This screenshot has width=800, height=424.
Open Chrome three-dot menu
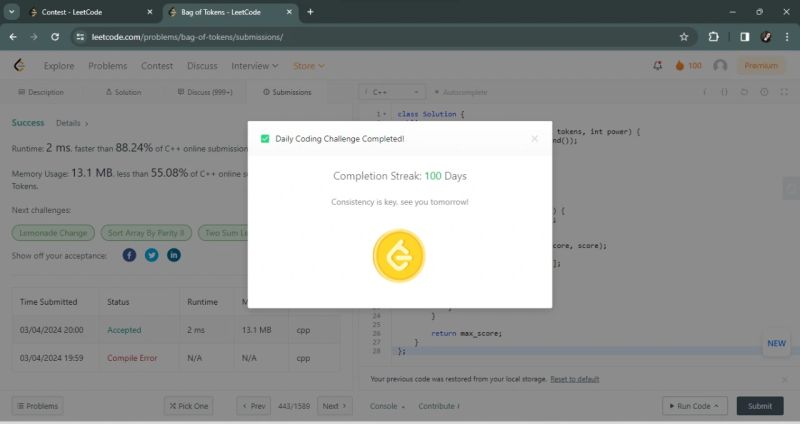[x=787, y=37]
